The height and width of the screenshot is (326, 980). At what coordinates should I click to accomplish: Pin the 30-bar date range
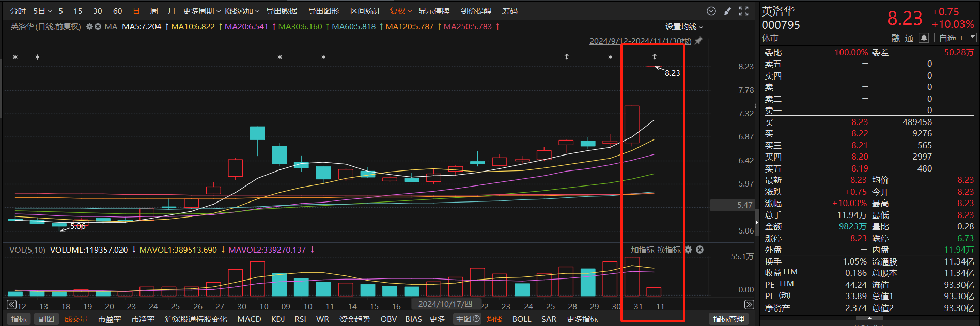point(699,41)
